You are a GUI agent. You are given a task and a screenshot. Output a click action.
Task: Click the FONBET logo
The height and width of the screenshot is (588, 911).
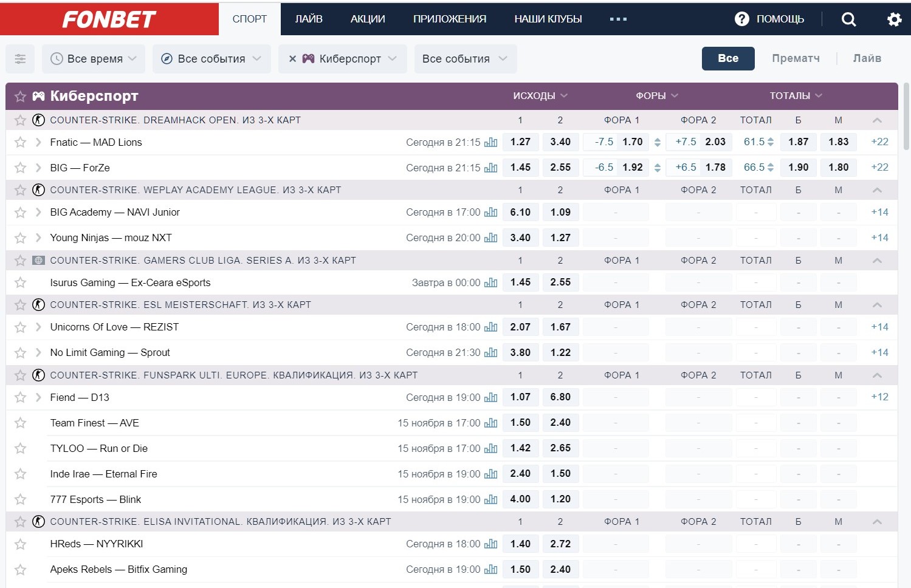(x=109, y=19)
